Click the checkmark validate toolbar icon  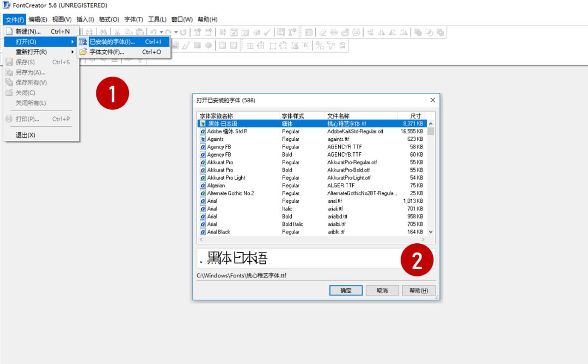(x=267, y=32)
